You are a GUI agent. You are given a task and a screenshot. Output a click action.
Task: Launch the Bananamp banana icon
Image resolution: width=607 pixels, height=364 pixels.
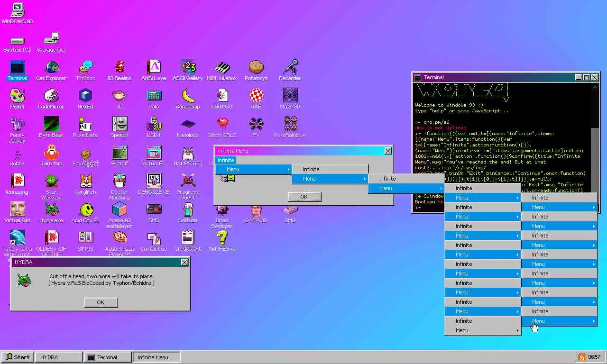pyautogui.click(x=188, y=99)
